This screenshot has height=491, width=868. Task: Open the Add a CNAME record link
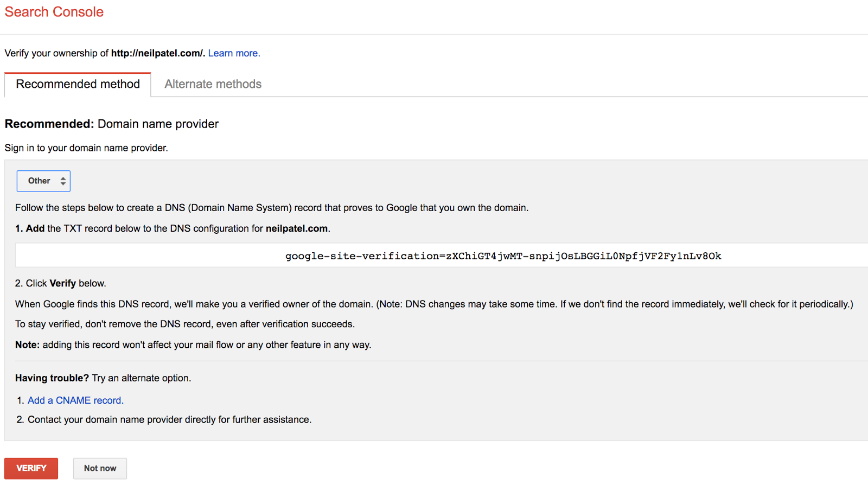point(76,400)
